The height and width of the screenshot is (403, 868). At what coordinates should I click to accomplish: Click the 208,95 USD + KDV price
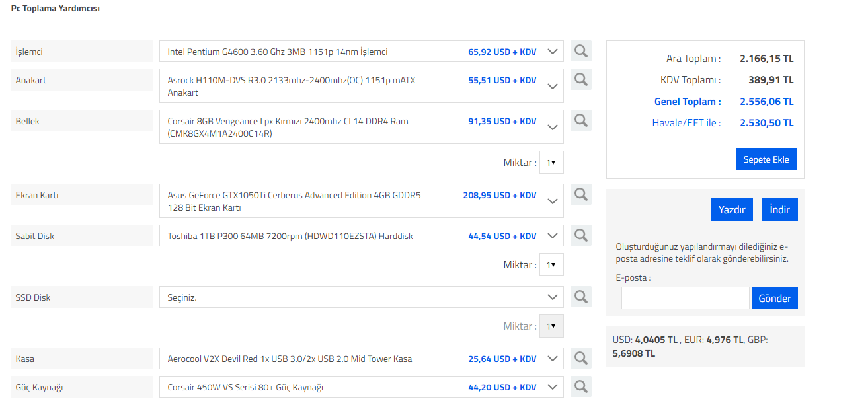click(x=500, y=195)
